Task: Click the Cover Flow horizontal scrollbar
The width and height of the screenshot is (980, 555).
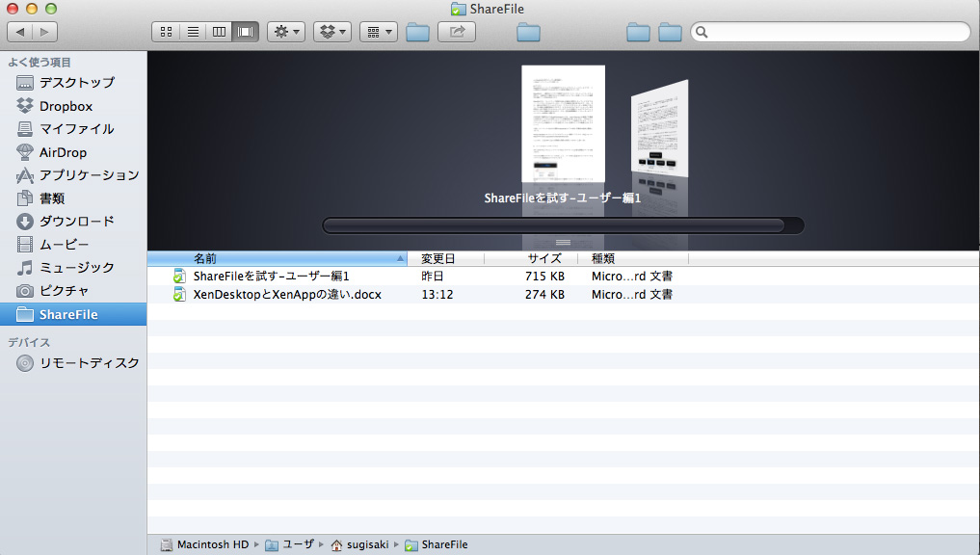Action: tap(563, 225)
